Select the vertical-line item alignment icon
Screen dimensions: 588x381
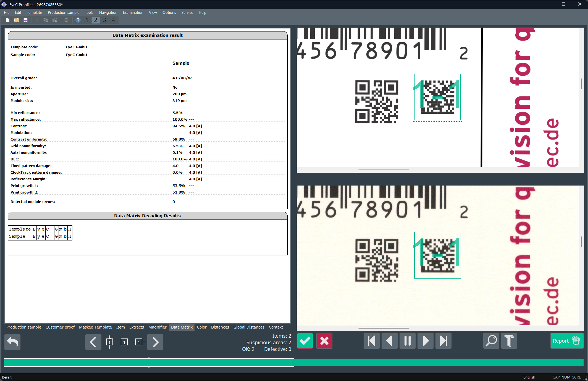(110, 342)
